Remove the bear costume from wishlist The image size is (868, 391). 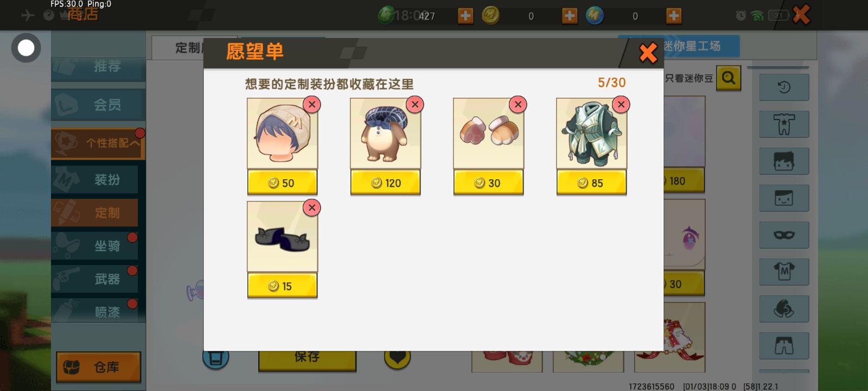coord(415,104)
